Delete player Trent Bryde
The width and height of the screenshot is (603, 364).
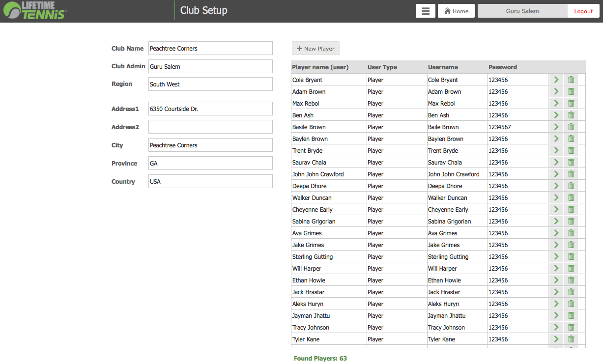point(571,150)
